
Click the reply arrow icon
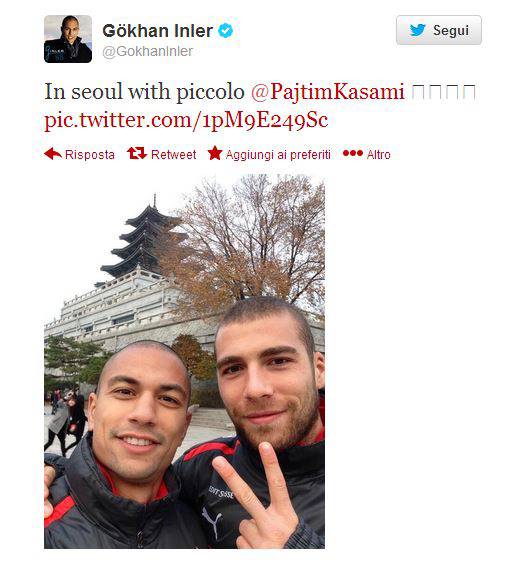pyautogui.click(x=53, y=154)
